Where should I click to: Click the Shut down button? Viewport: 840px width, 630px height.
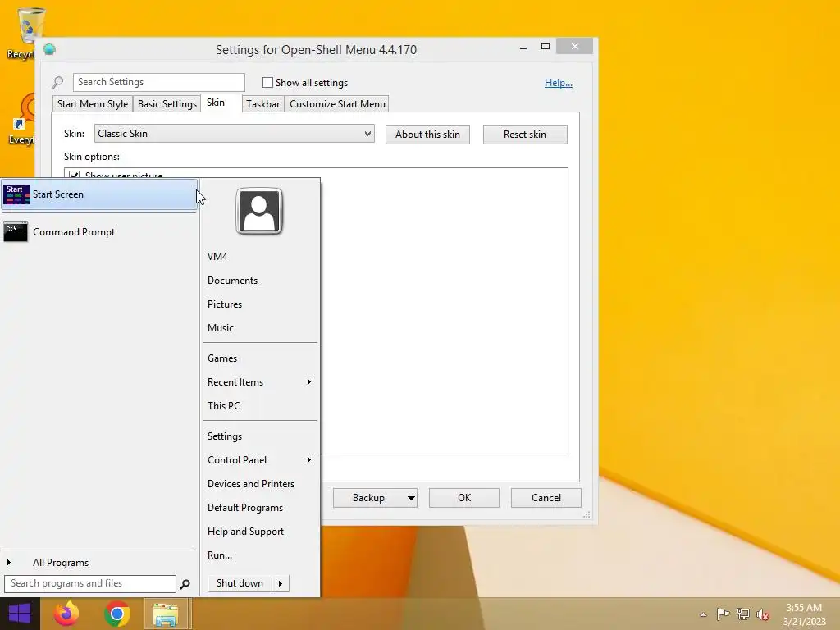240,583
